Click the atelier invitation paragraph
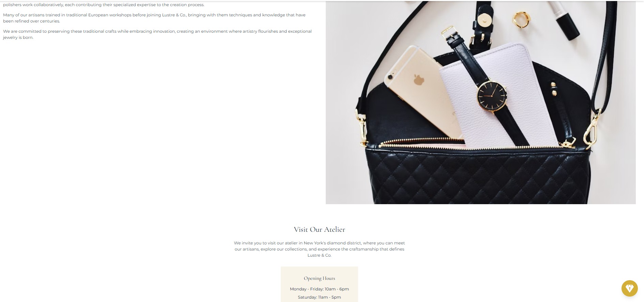The width and height of the screenshot is (644, 302). 319,249
